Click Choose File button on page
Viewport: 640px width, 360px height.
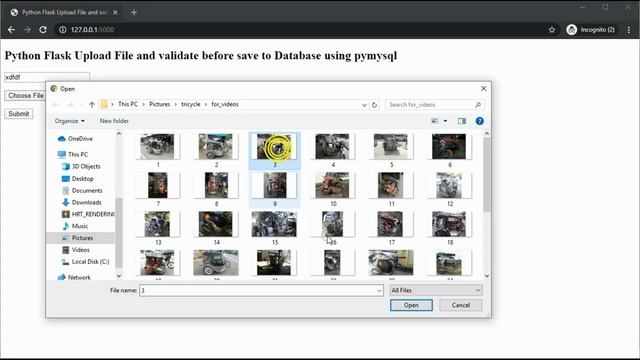[25, 96]
